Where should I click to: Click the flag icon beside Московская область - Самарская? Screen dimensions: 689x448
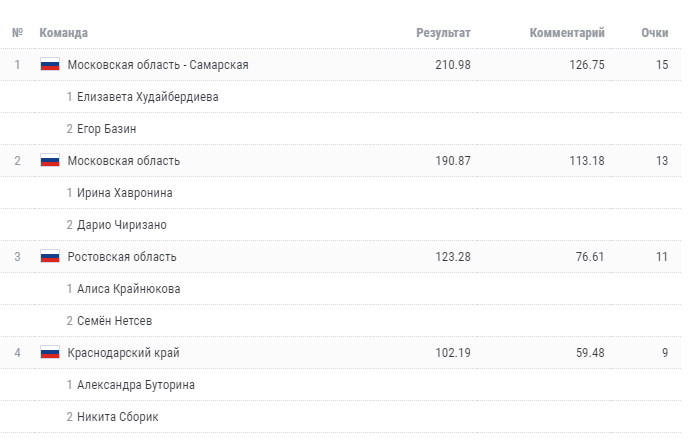(x=50, y=65)
